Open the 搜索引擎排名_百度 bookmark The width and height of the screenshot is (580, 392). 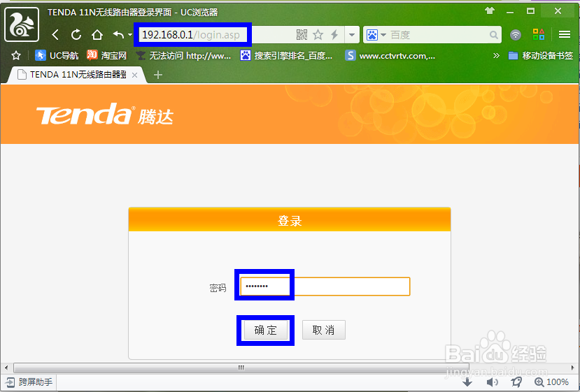(286, 55)
